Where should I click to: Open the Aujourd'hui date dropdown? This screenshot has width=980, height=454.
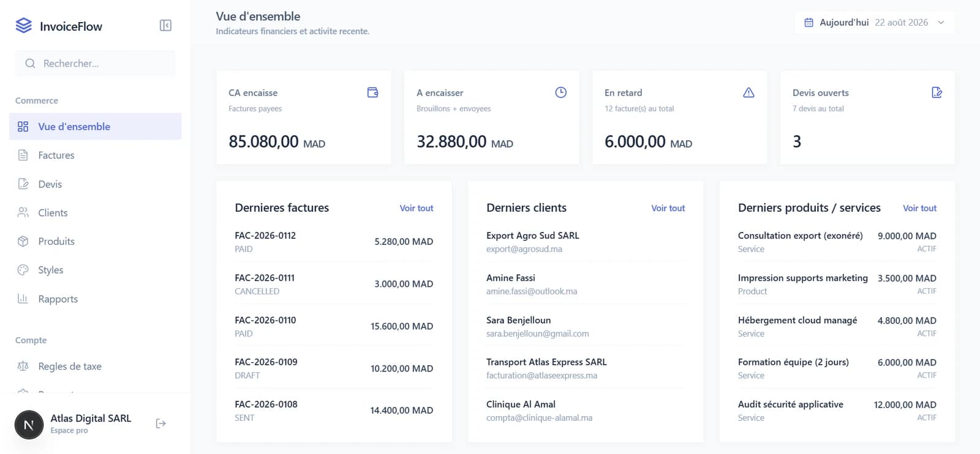click(x=875, y=23)
